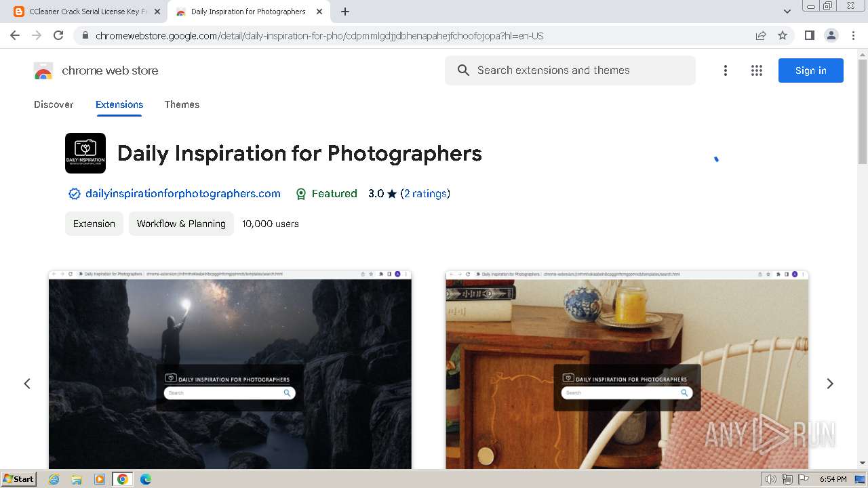Viewport: 868px width, 488px height.
Task: Switch to the Themes section
Action: coord(182,104)
